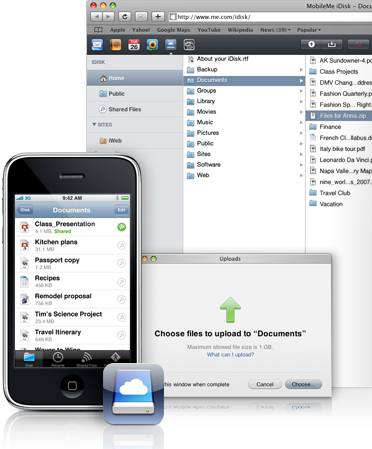Reload the page in Safari
372x449 pixels.
pyautogui.click(x=125, y=16)
